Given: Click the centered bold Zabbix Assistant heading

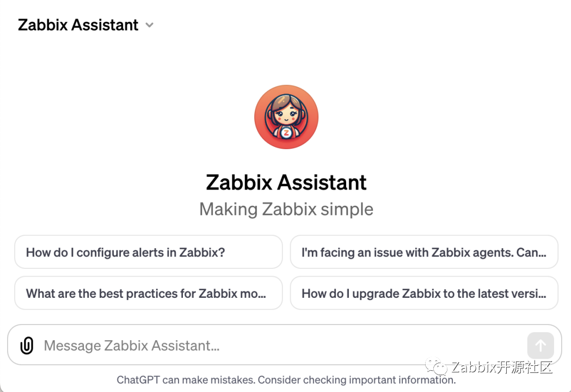Looking at the screenshot, I should click(286, 182).
